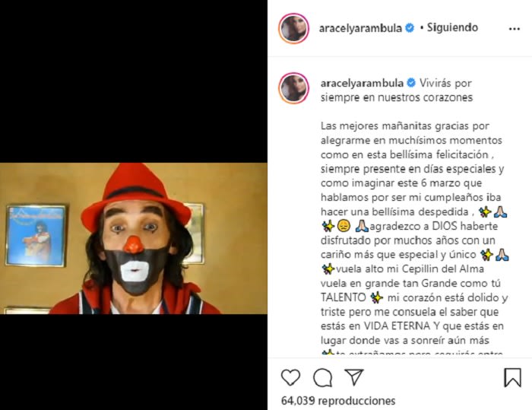Image resolution: width=532 pixels, height=410 pixels.
Task: Share the post via the paper plane icon
Action: [x=354, y=377]
